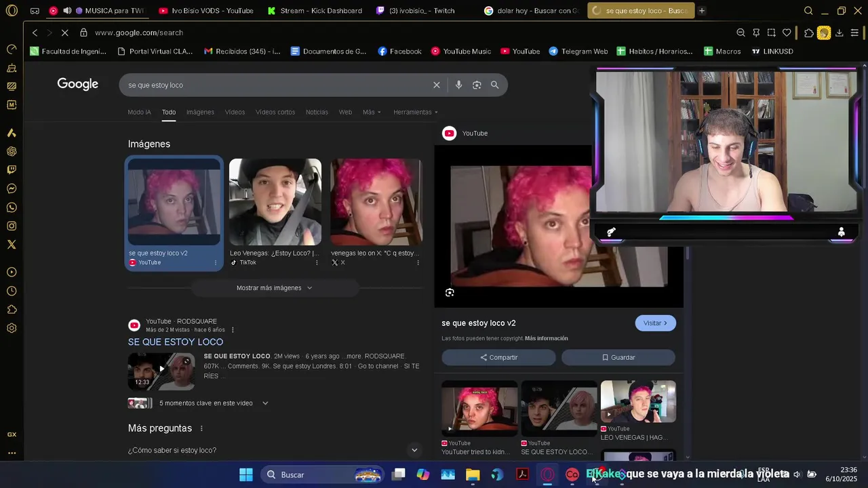Screen dimensions: 868x488
Task: Start voice search microphone
Action: [x=459, y=85]
